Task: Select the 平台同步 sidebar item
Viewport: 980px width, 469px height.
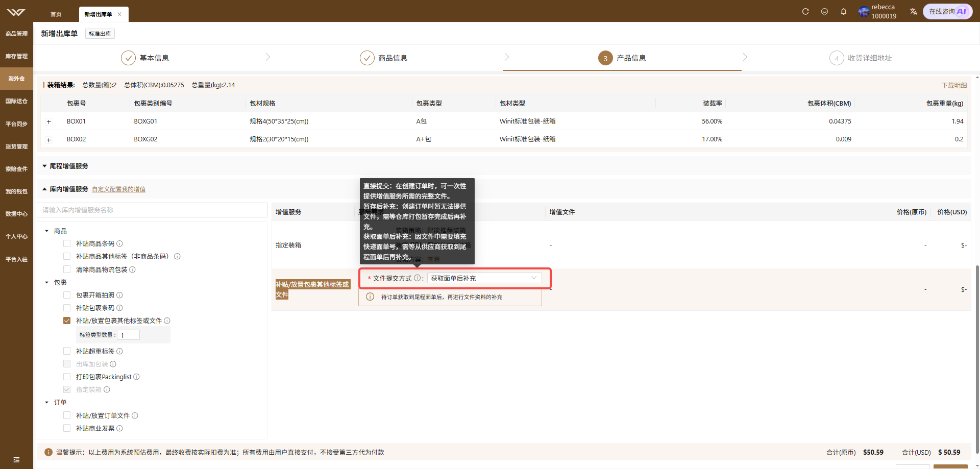Action: pyautogui.click(x=16, y=124)
